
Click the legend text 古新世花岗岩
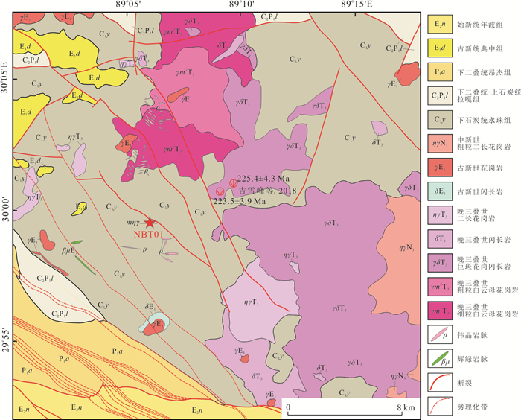click(x=480, y=168)
